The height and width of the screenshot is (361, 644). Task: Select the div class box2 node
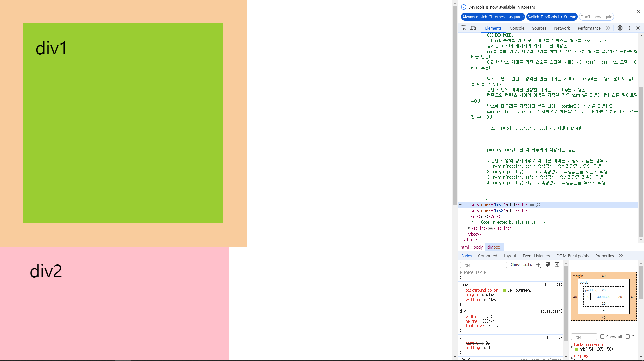[x=499, y=211]
